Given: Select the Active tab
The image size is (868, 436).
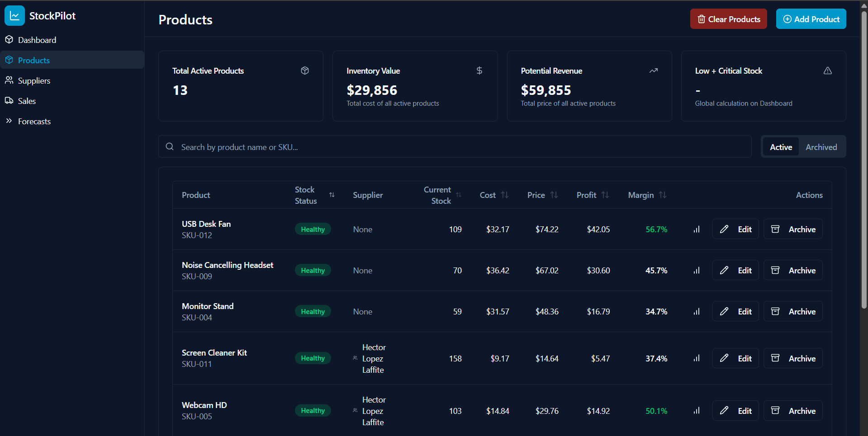Looking at the screenshot, I should (x=781, y=146).
